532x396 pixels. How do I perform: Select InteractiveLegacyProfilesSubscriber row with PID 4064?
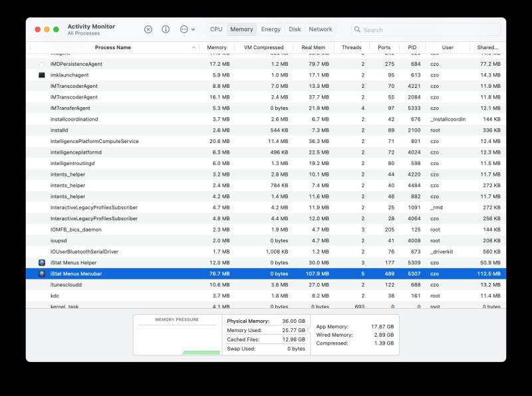point(266,218)
